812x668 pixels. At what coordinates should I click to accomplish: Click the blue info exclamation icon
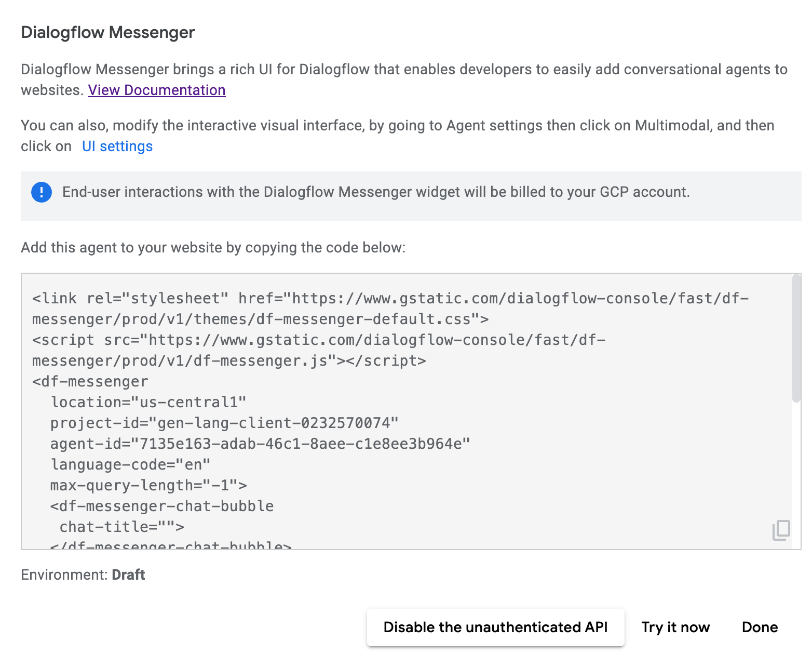[42, 192]
